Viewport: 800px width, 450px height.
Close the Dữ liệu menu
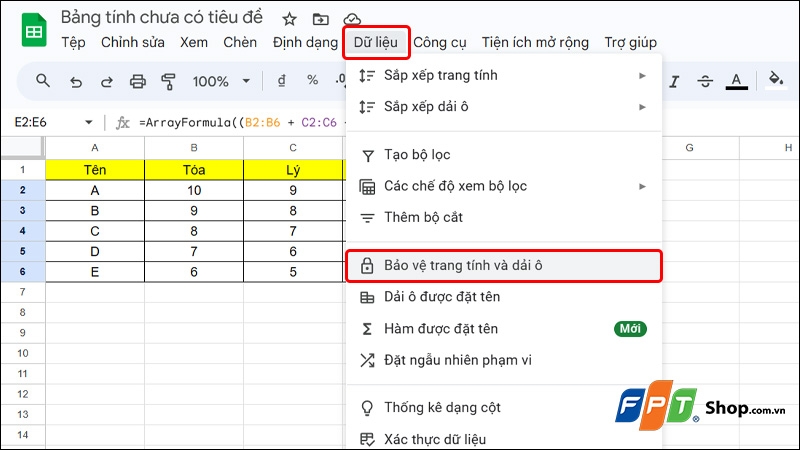click(x=376, y=42)
